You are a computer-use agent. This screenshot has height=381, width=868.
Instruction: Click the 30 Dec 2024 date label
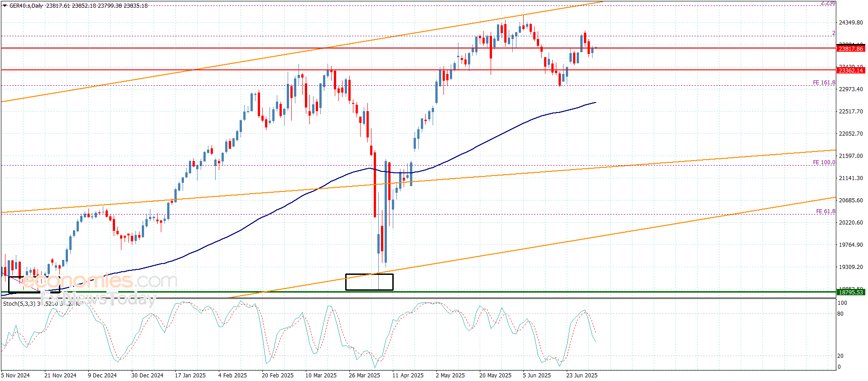(x=147, y=375)
